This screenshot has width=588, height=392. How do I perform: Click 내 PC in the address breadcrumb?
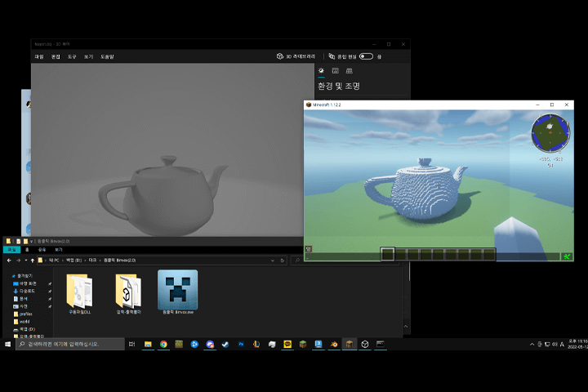tap(54, 260)
